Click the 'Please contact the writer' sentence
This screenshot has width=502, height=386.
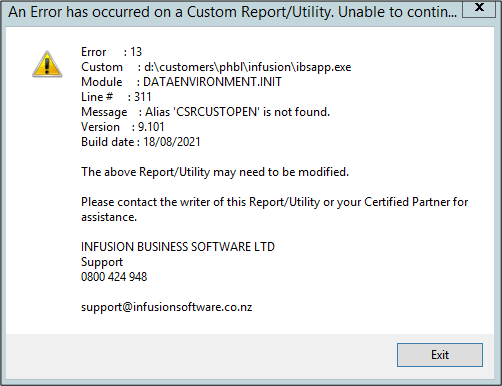275,209
